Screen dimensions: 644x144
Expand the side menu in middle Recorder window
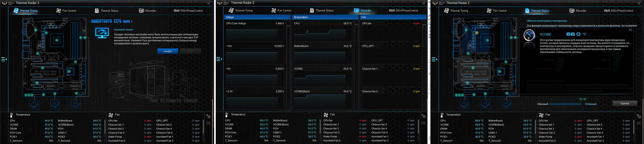tap(219, 59)
